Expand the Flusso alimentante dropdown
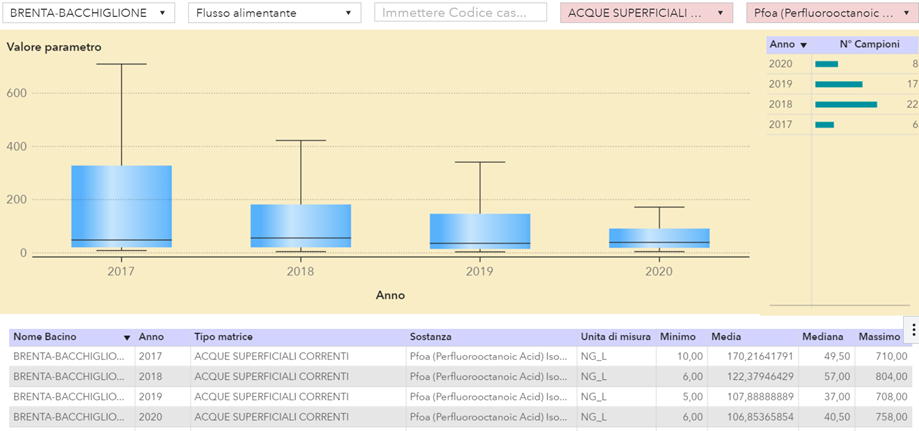This screenshot has width=919, height=431. (274, 13)
